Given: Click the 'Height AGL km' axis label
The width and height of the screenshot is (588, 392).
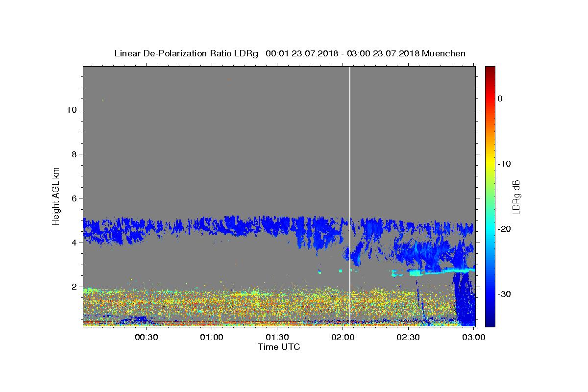Looking at the screenshot, I should point(56,196).
